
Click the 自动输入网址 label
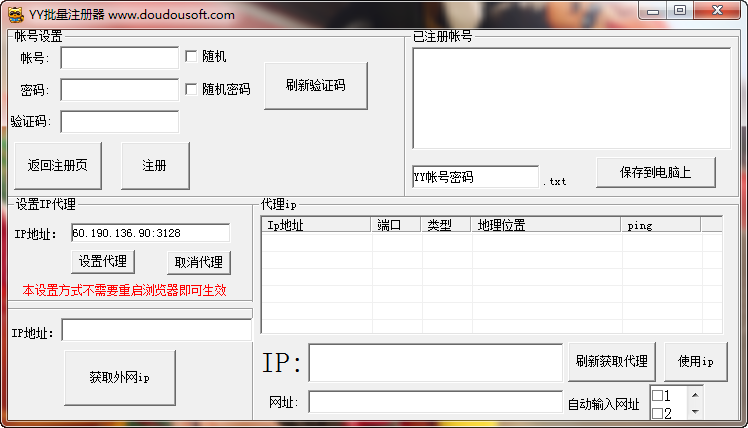[603, 405]
